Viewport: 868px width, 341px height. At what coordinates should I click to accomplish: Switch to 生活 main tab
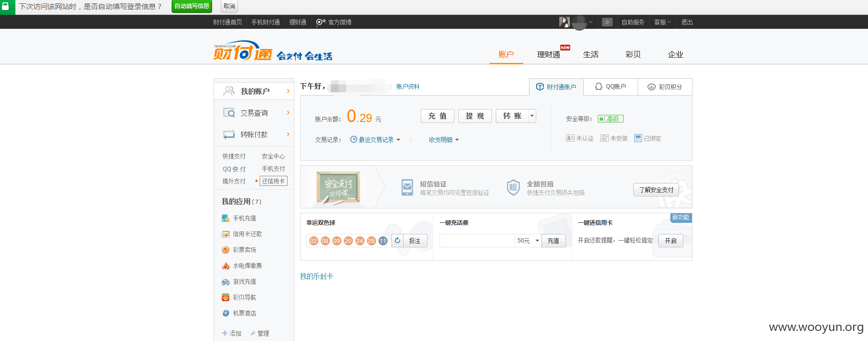click(x=591, y=54)
